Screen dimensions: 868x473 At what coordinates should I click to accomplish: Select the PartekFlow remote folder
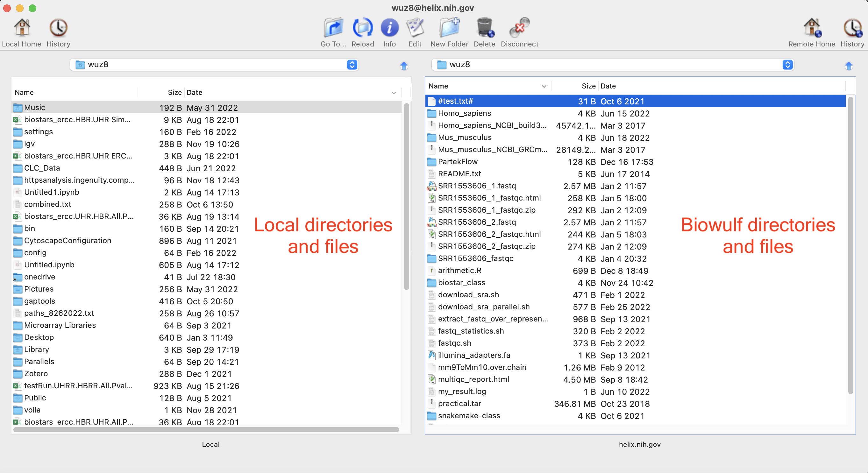click(458, 162)
